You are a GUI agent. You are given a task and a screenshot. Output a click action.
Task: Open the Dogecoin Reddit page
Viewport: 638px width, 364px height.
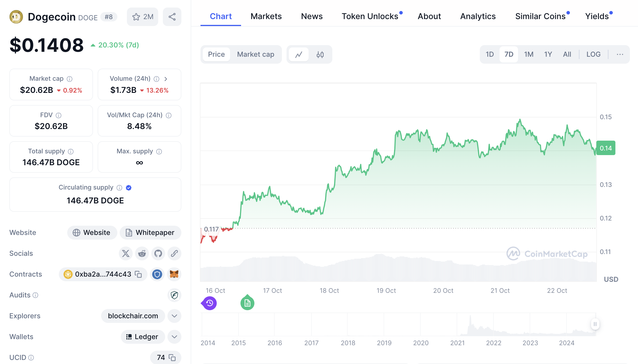point(142,253)
